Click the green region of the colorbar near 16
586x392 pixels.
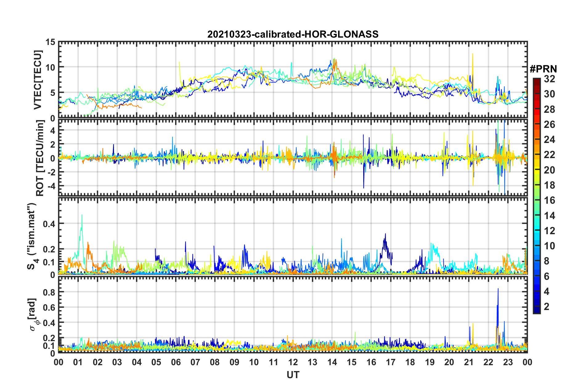coord(537,200)
